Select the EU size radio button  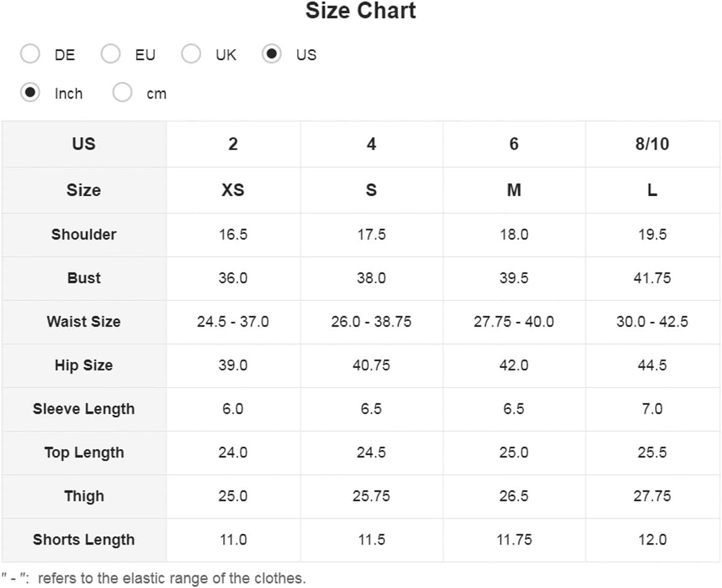pos(110,54)
